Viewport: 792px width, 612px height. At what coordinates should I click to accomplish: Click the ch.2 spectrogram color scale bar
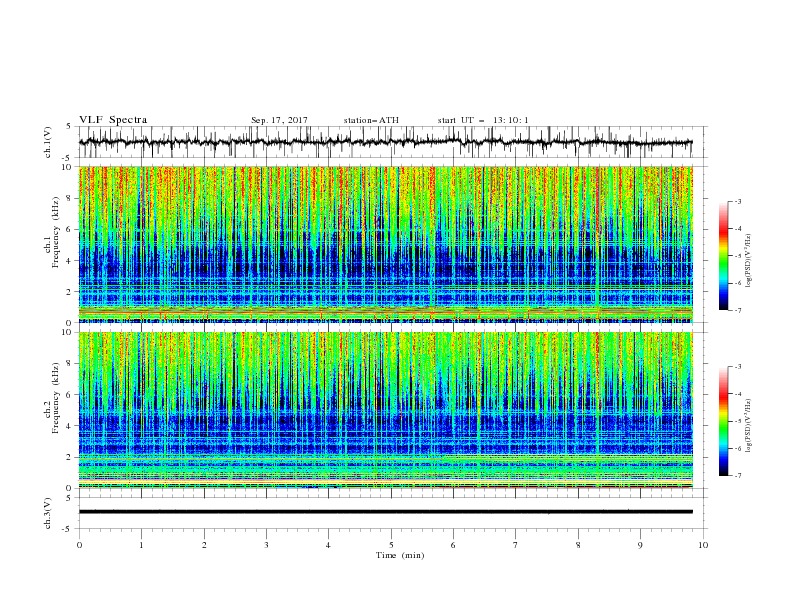click(x=723, y=421)
